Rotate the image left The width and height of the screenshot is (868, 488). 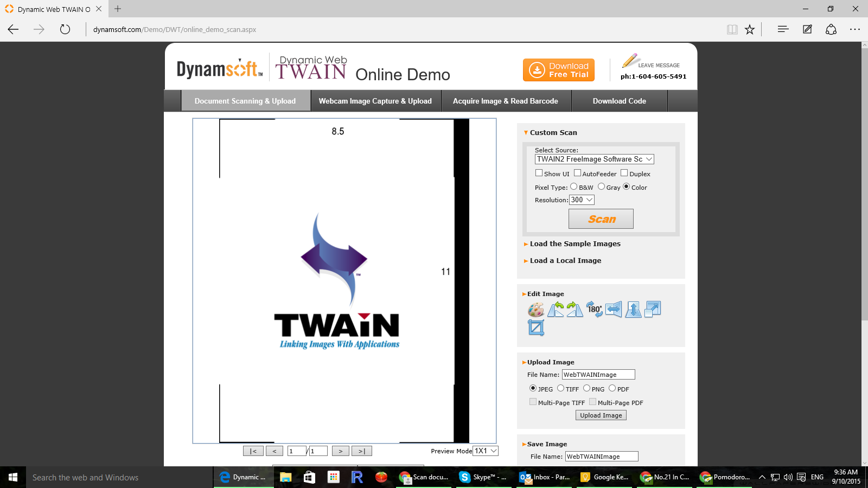click(x=556, y=310)
